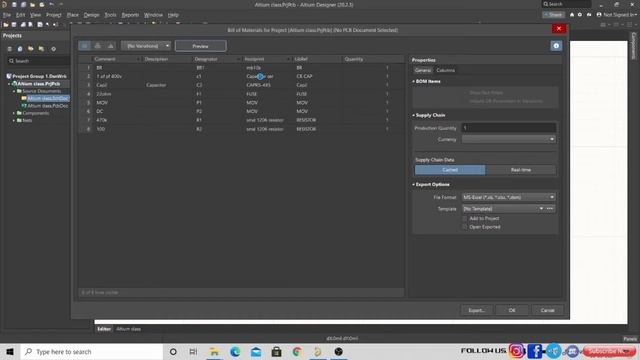Click the Export button

click(x=476, y=310)
